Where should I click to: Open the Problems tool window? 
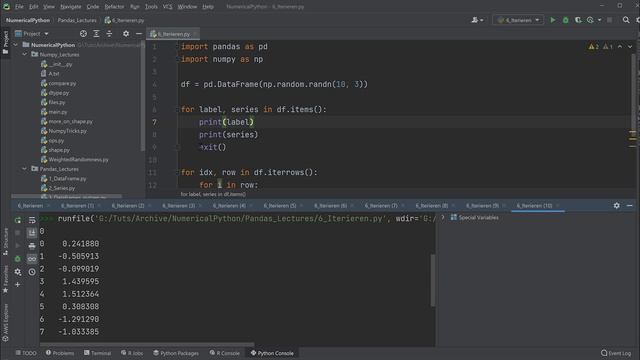[x=60, y=353]
